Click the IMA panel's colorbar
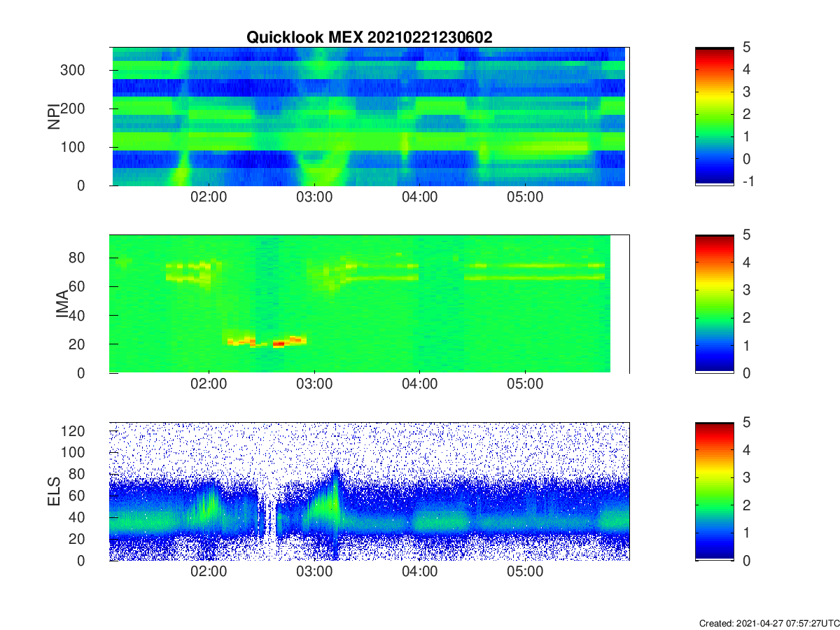Viewport: 840px width, 630px height. click(714, 304)
